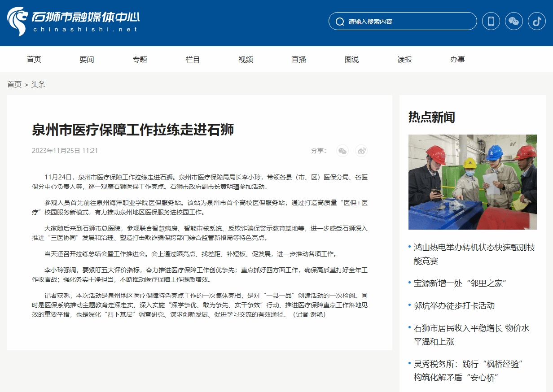Open news 宝源新增一处“邻里之家”
The height and width of the screenshot is (392, 553).
pos(460,283)
